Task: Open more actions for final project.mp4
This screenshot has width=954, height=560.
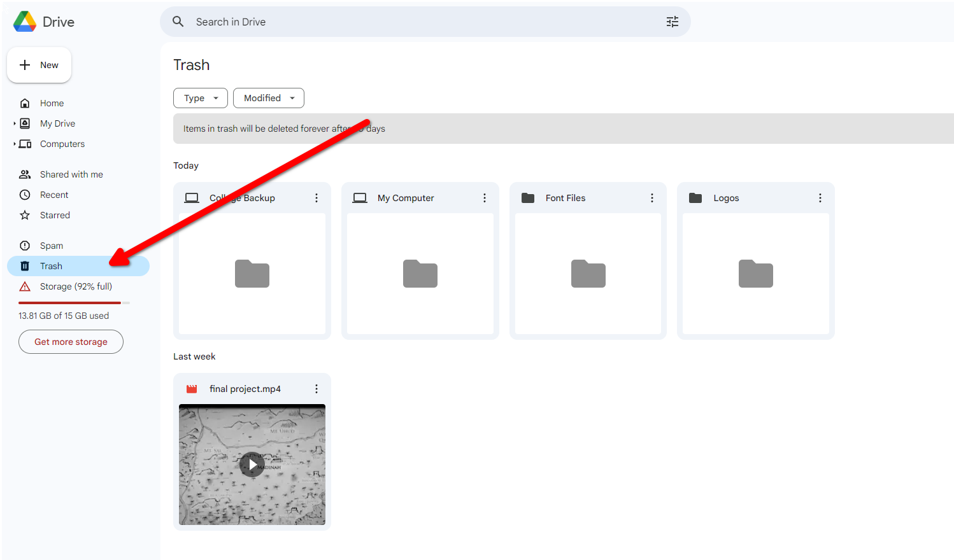Action: click(x=317, y=389)
